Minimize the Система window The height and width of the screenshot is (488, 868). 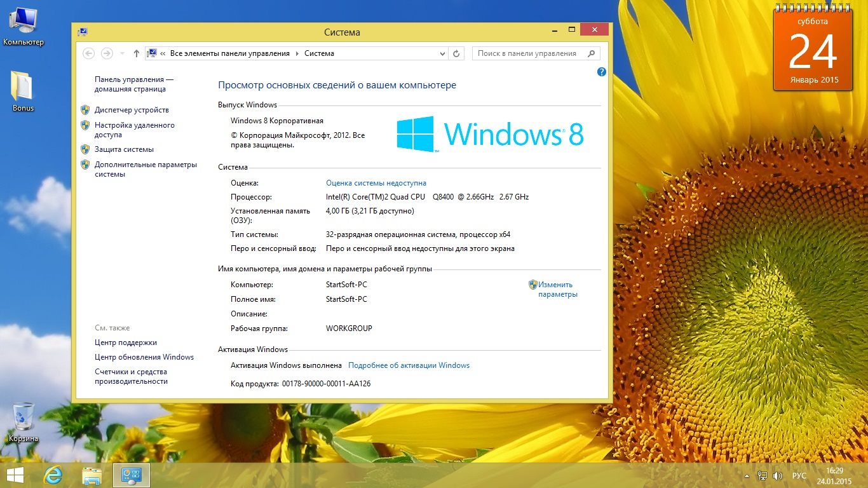pyautogui.click(x=554, y=30)
